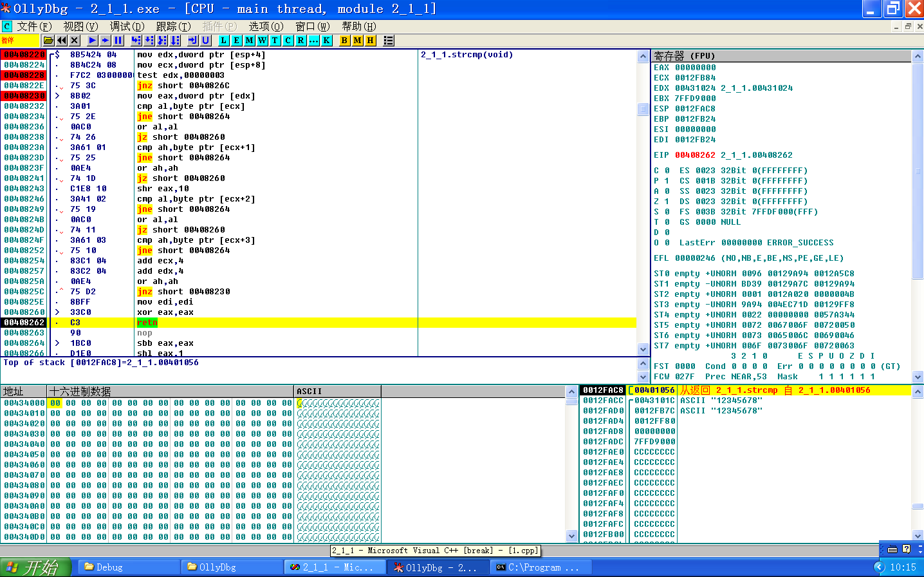Toggle breakpoint on address 00408228
This screenshot has height=577, width=924.
point(23,75)
